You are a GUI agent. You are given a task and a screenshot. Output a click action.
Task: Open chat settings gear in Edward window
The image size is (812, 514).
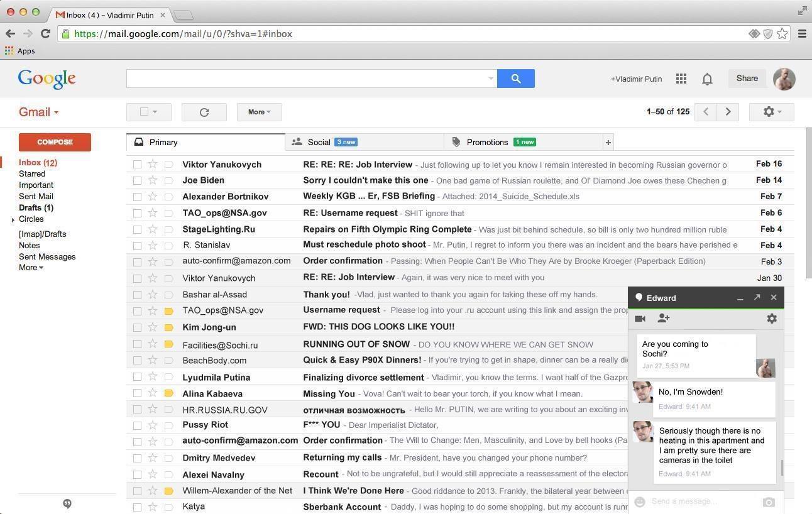tap(771, 319)
